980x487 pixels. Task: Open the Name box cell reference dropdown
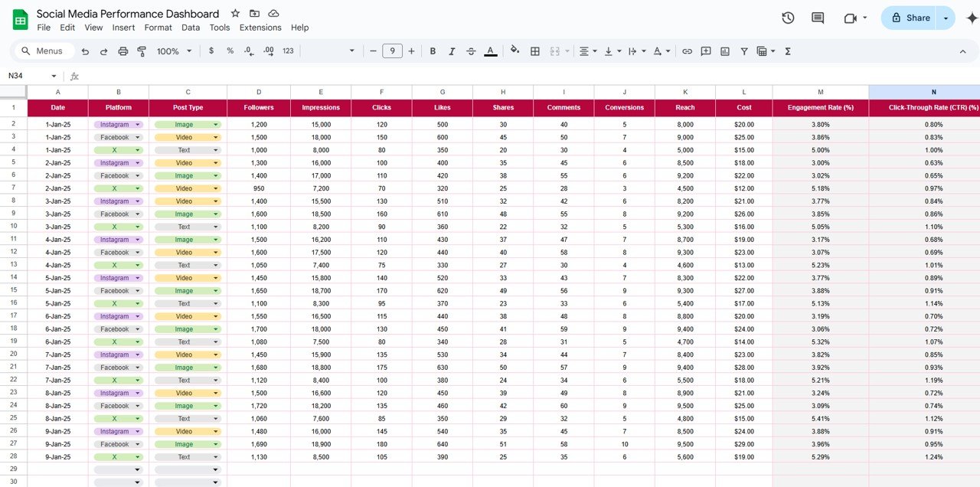(x=54, y=76)
